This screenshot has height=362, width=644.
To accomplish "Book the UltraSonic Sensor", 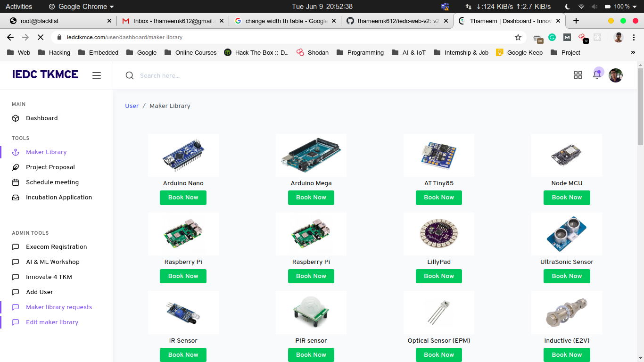I will (x=567, y=276).
